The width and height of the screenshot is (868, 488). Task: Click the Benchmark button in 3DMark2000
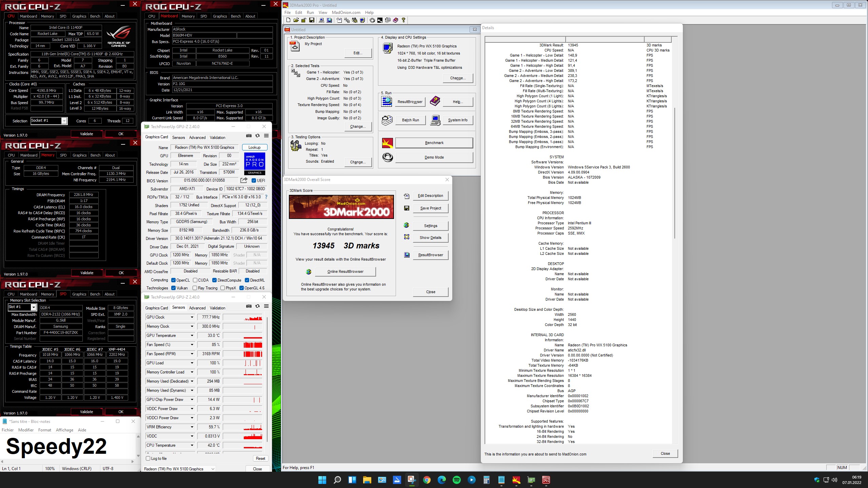434,143
